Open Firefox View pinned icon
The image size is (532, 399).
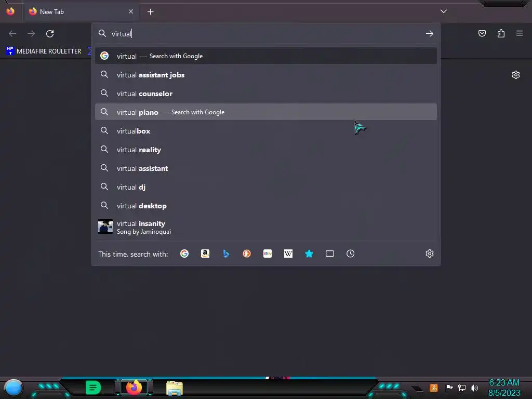pos(10,11)
